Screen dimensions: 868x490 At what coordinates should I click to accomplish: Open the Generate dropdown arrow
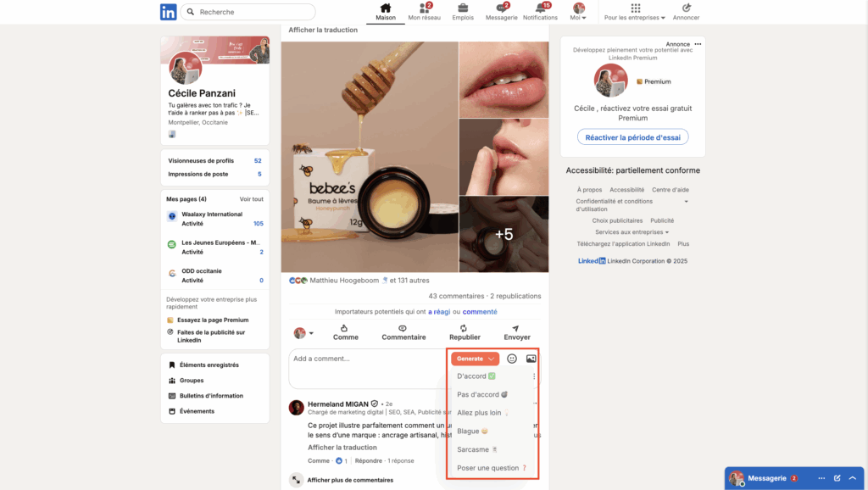point(490,359)
